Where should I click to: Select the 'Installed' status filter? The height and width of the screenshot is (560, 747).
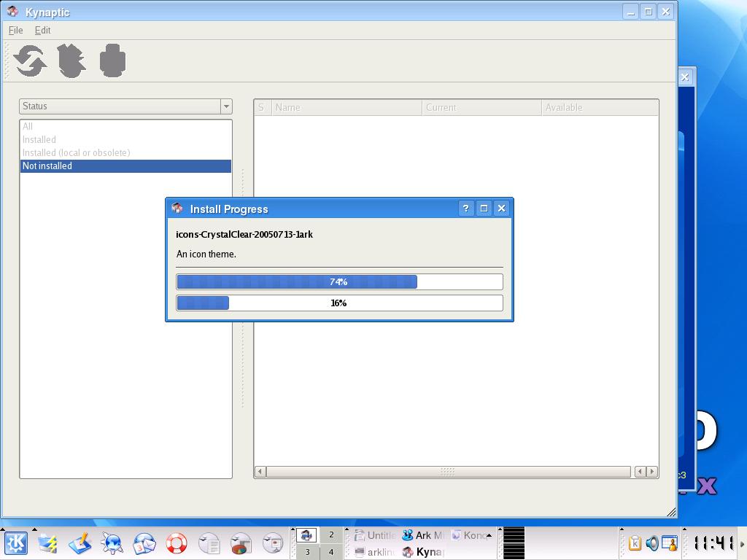tap(125, 139)
